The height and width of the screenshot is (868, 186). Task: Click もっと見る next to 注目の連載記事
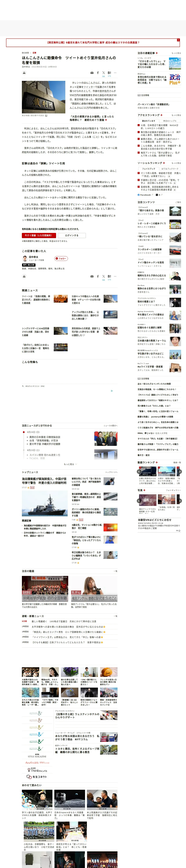point(176,53)
